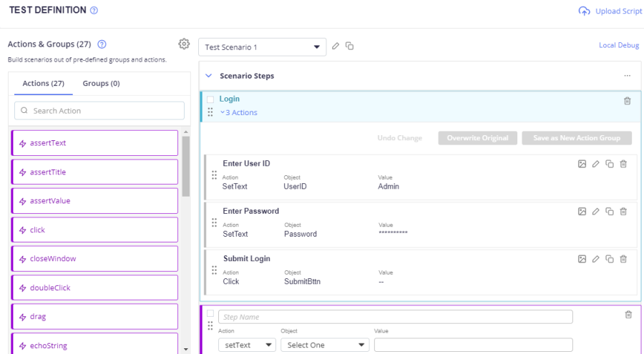Collapse the Scenario Steps section
The width and height of the screenshot is (644, 354).
click(209, 76)
